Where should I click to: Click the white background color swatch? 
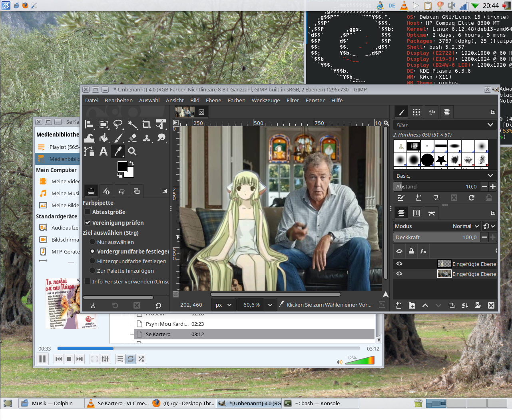tap(130, 174)
